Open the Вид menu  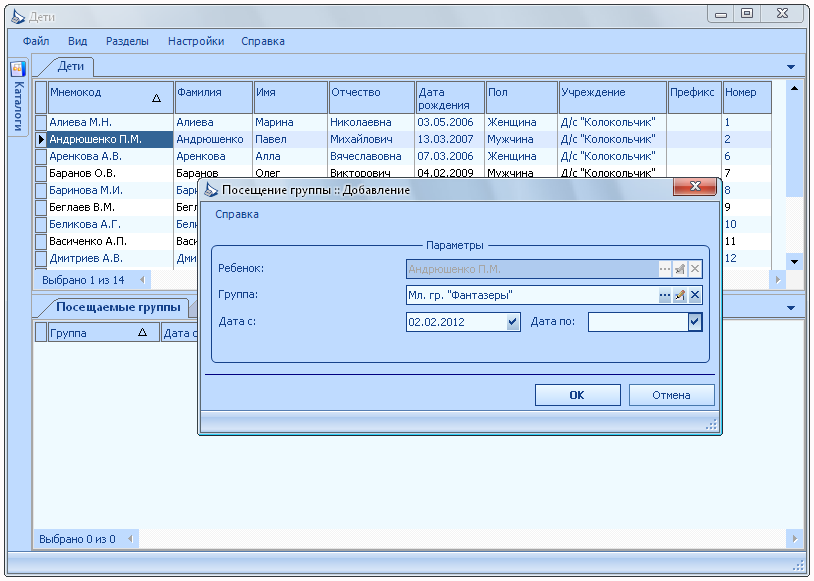(x=77, y=41)
